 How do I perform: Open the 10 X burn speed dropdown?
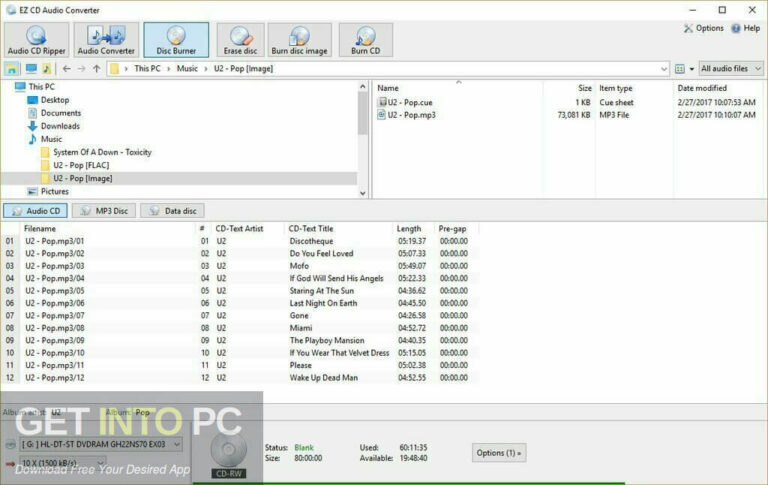coord(62,462)
